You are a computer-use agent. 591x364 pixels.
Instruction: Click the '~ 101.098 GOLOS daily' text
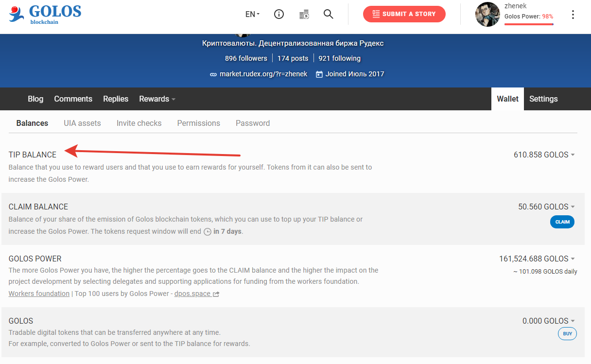(545, 271)
